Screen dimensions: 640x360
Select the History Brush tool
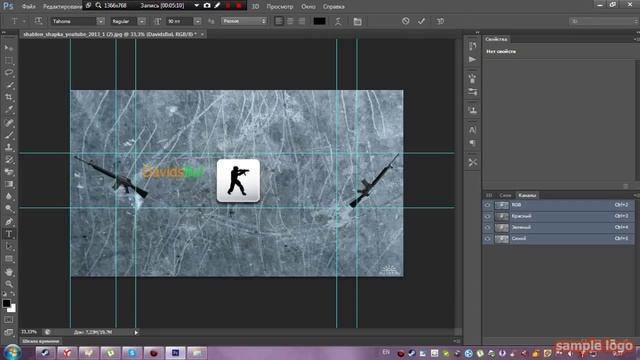tap(9, 159)
